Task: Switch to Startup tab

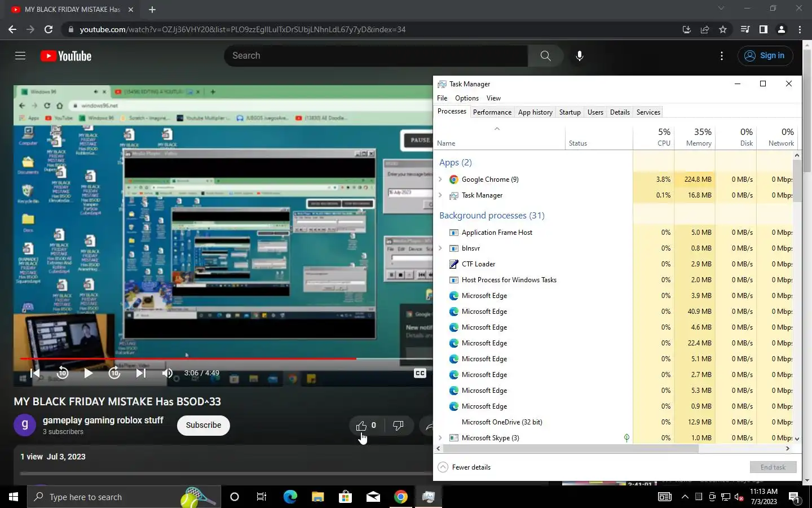Action: (570, 112)
